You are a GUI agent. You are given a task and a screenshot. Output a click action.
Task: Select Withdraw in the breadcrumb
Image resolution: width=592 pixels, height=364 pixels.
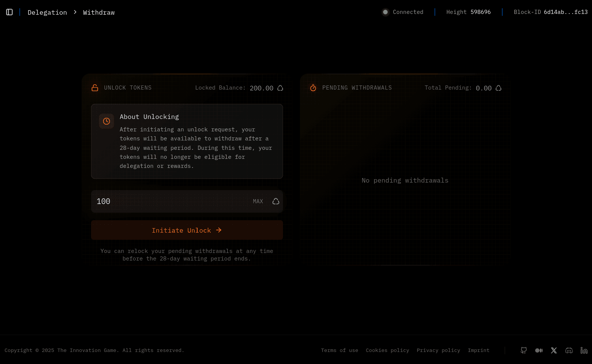pos(99,12)
